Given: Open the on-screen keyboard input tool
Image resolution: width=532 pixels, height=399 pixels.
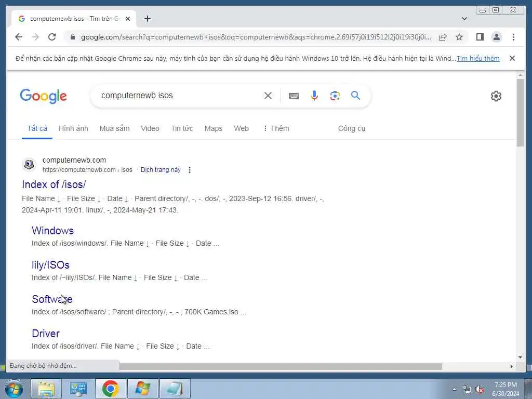Looking at the screenshot, I should [x=294, y=96].
